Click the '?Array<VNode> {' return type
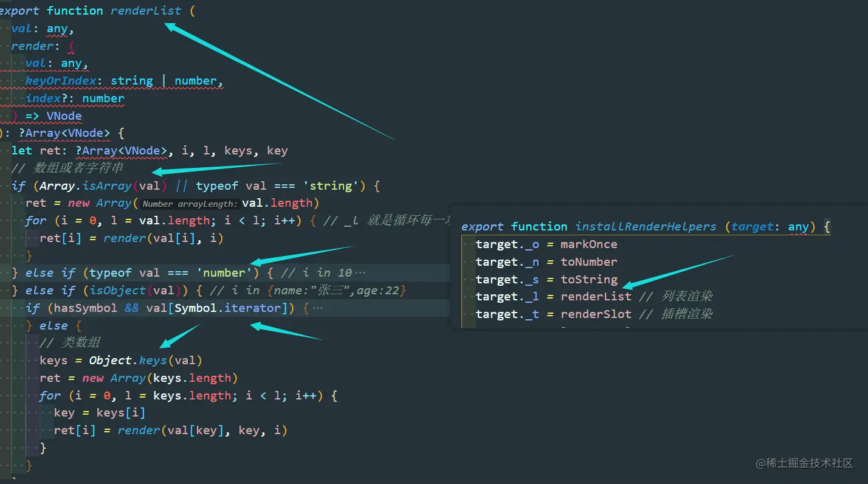 point(71,133)
